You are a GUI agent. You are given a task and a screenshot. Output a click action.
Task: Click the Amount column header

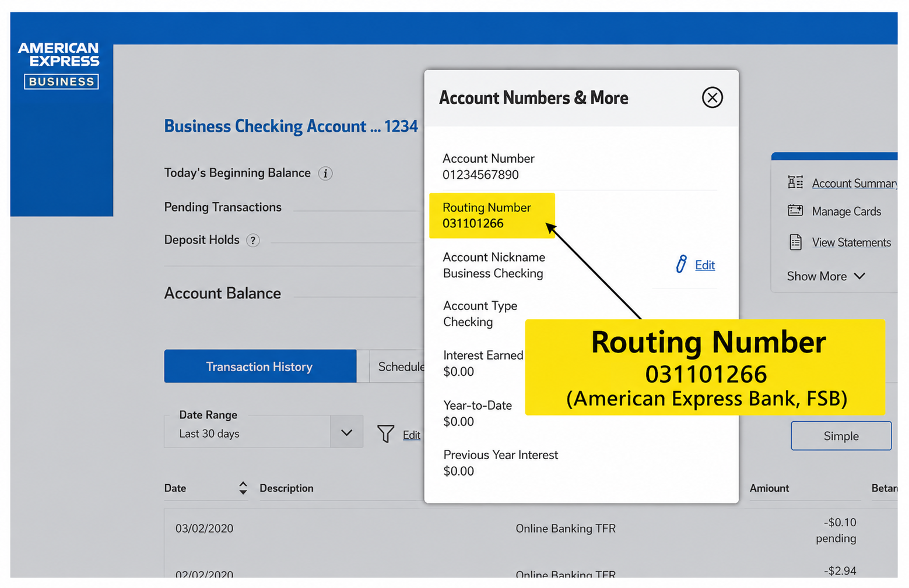click(x=769, y=488)
